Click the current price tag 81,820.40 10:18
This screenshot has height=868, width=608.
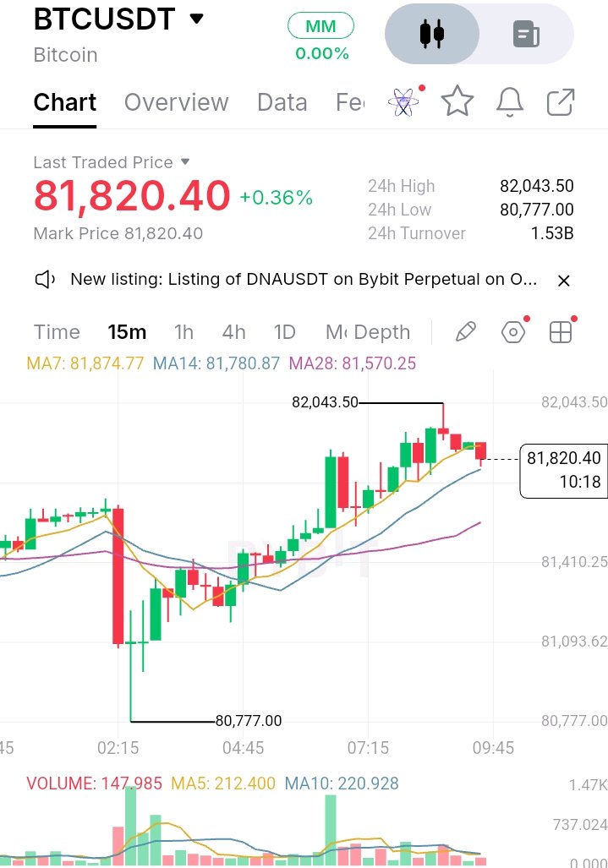(564, 470)
